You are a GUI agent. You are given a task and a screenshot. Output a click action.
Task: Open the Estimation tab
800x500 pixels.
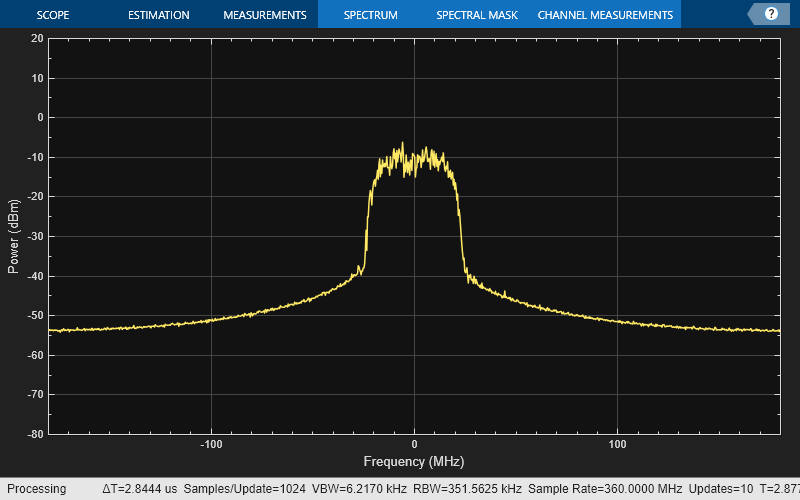(158, 15)
